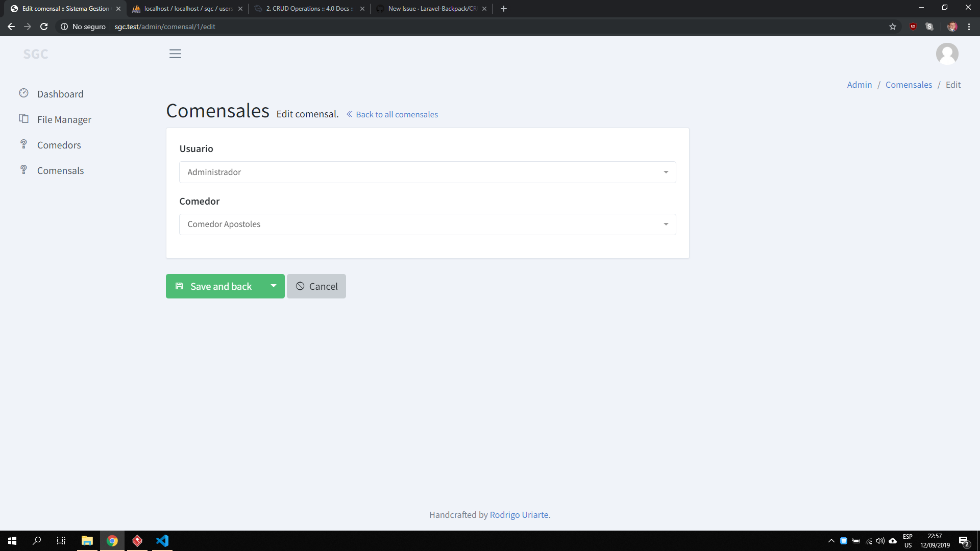Click the user avatar in top right
This screenshot has height=551, width=980.
(x=947, y=53)
